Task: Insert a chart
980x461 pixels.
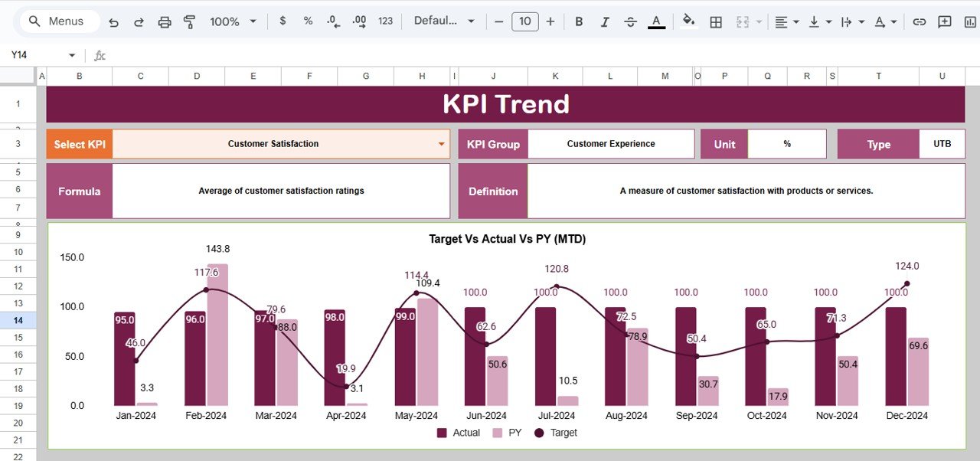Action: point(969,21)
